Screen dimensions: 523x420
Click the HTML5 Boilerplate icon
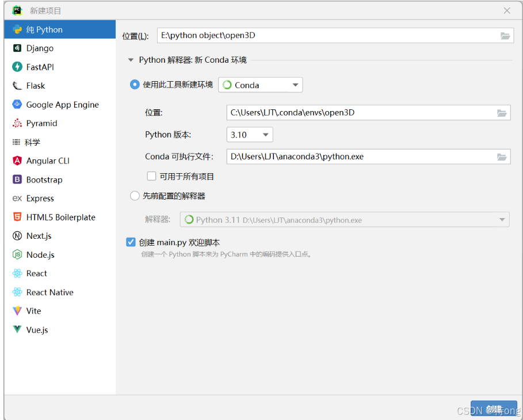[x=17, y=217]
